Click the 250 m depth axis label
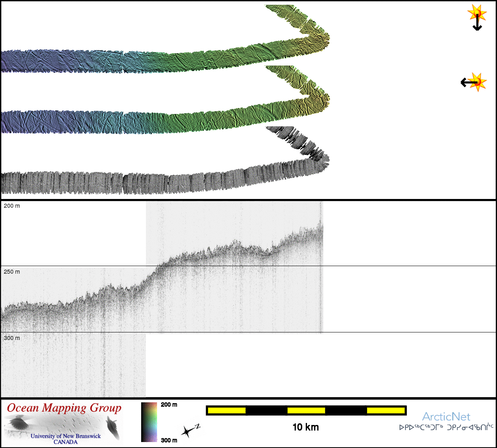Image resolution: width=497 pixels, height=448 pixels. coord(12,272)
